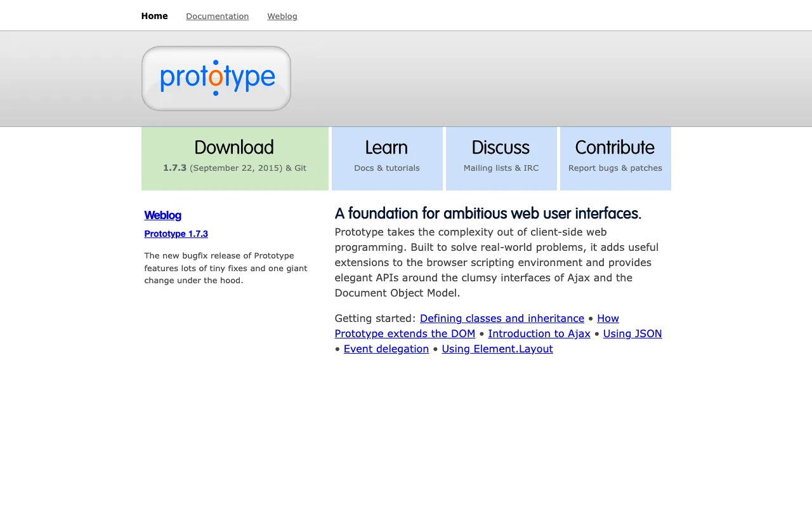Click the paragraph starting 'Prototype takes the complexity'
Screen dimensions: 812x508
pyautogui.click(x=497, y=262)
